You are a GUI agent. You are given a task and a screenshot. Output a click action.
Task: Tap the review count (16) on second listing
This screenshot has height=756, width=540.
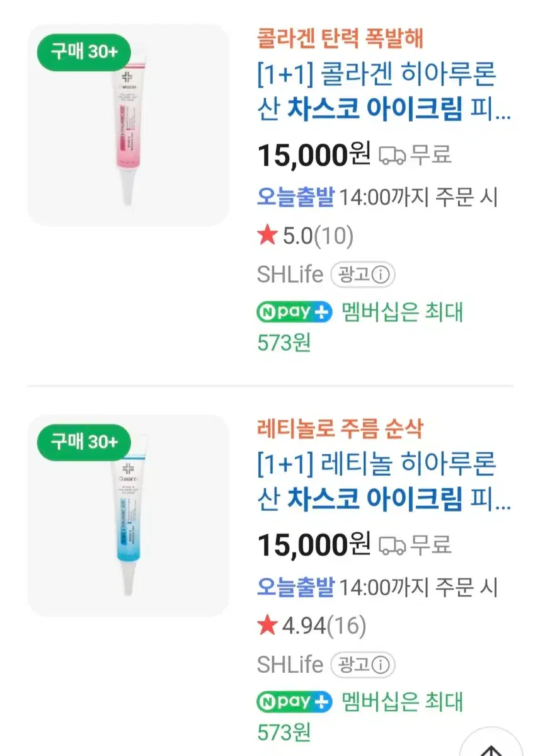(x=347, y=627)
